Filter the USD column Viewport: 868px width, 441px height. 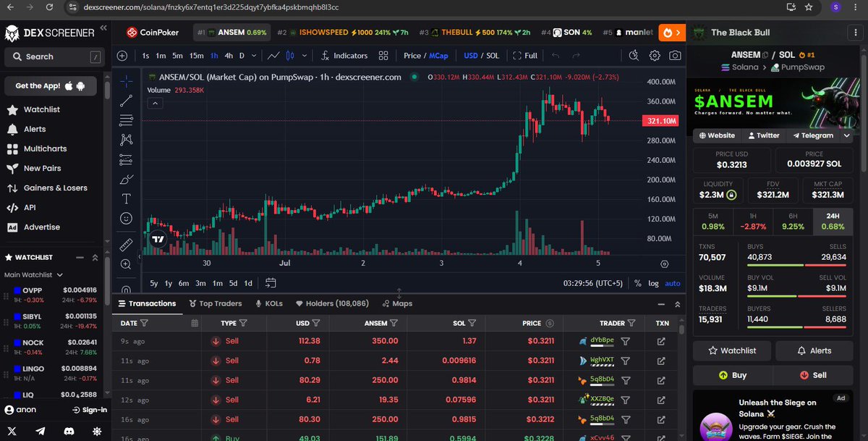coord(317,323)
